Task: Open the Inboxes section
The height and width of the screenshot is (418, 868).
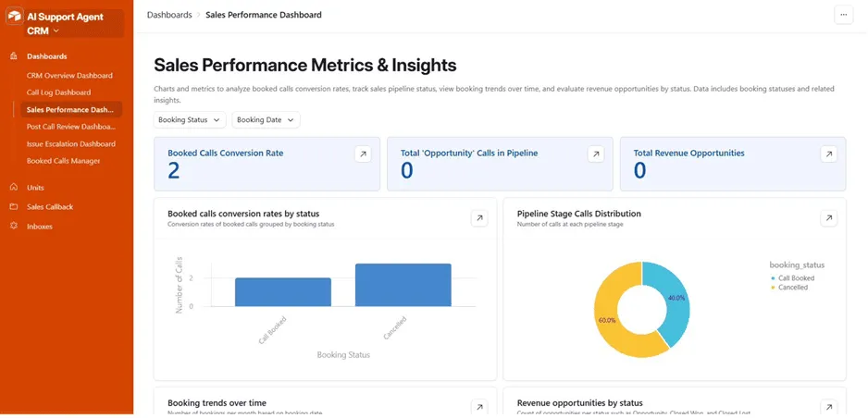Action: 39,227
